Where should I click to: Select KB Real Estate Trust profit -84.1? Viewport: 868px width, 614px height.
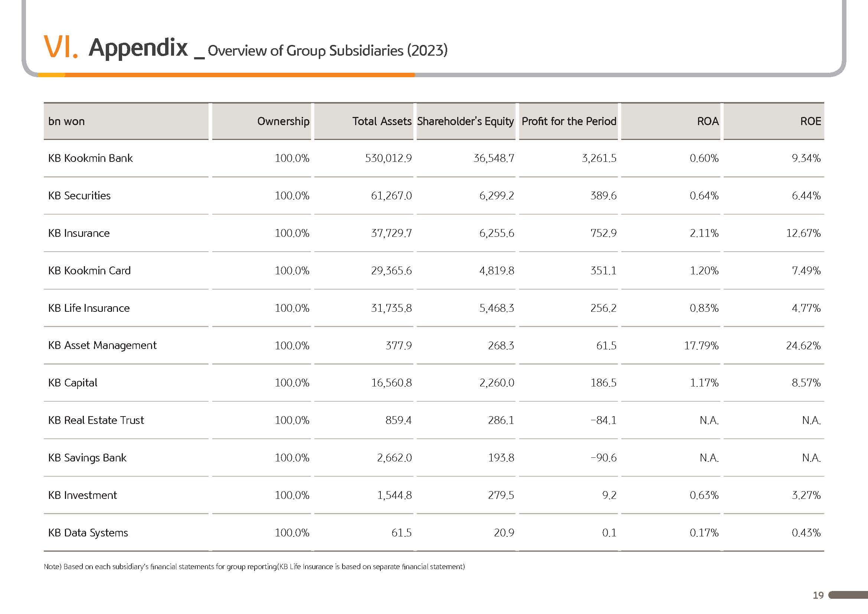point(603,420)
